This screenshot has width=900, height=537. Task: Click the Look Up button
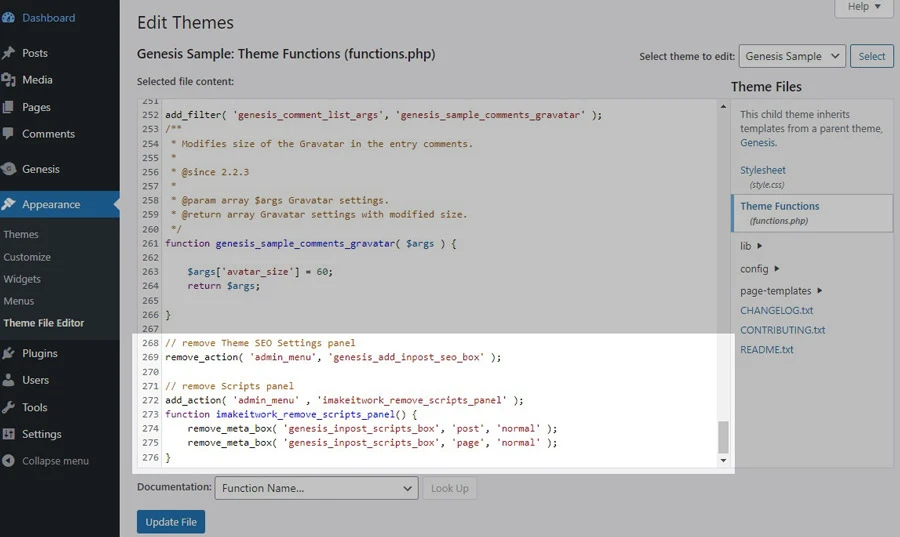click(x=449, y=488)
